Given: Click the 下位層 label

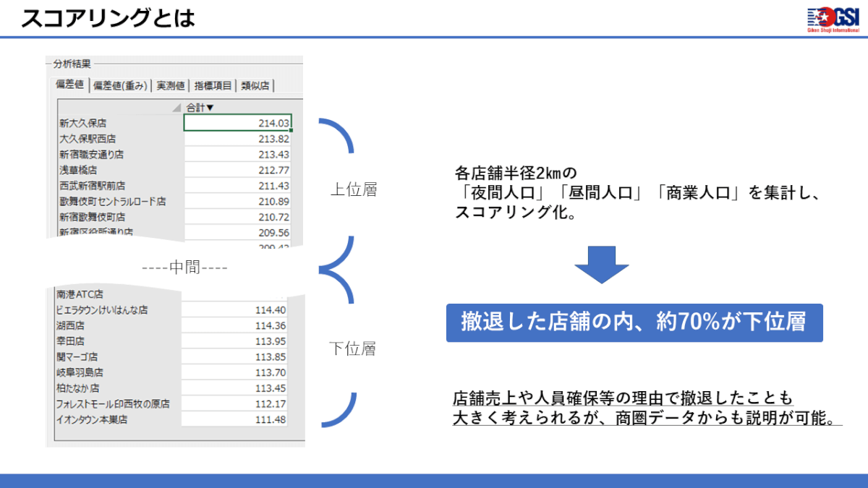Looking at the screenshot, I should pos(353,349).
